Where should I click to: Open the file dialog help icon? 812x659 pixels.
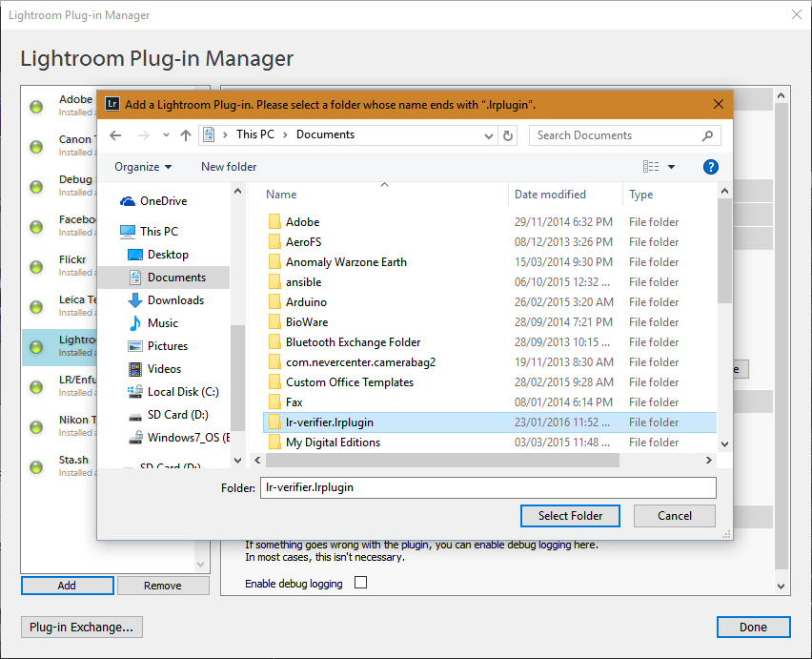click(711, 167)
